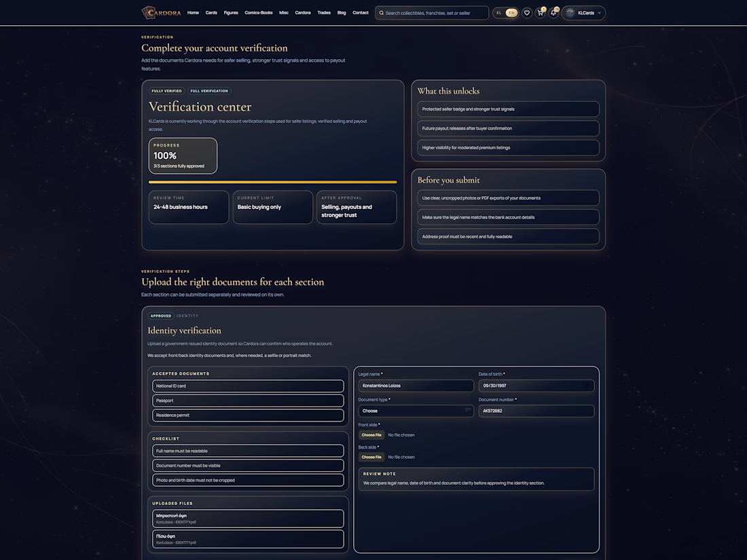Switch language to EN
The width and height of the screenshot is (747, 560).
tap(511, 13)
